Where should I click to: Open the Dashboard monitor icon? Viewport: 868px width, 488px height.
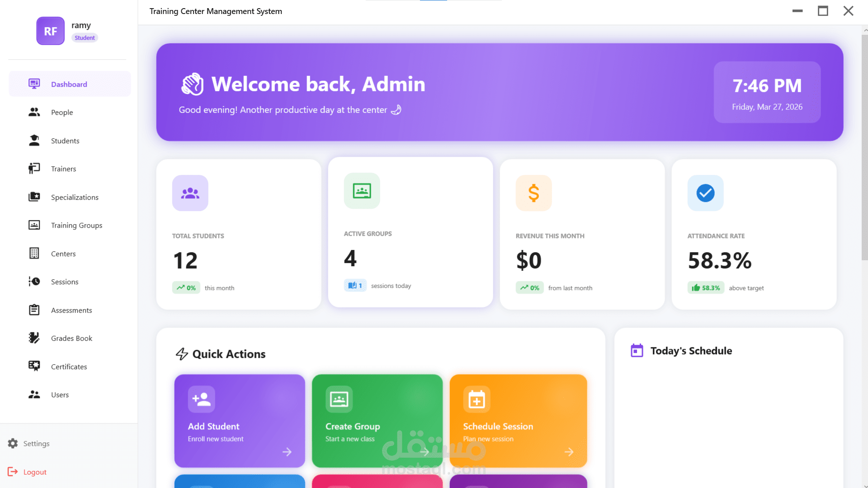click(34, 84)
